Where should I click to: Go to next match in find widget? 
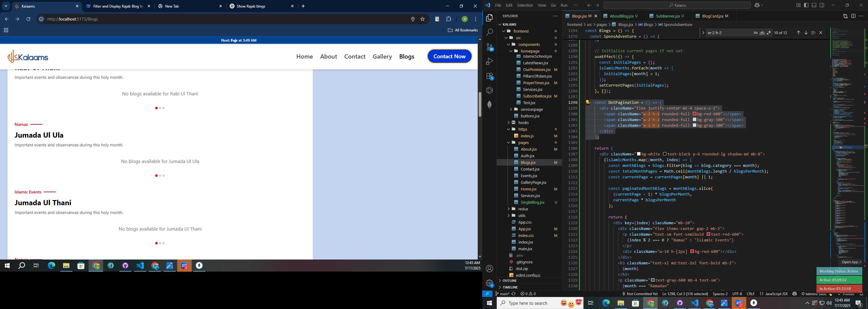pyautogui.click(x=806, y=33)
